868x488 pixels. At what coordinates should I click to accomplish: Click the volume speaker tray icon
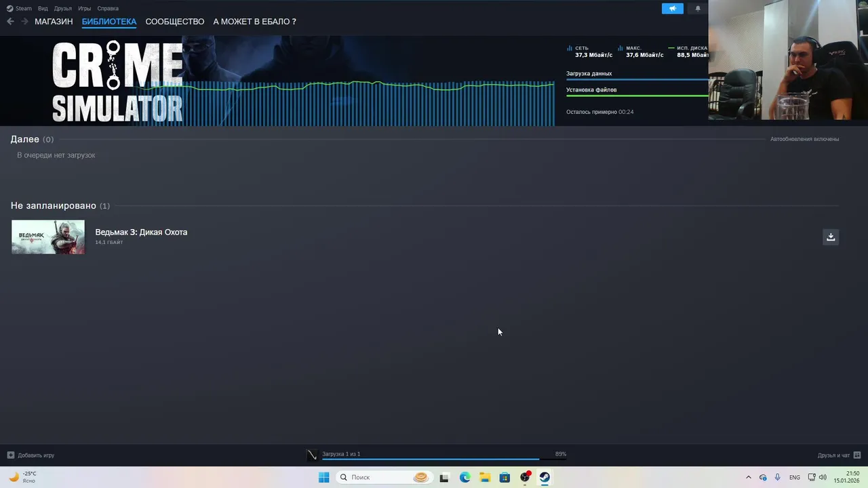tap(823, 477)
